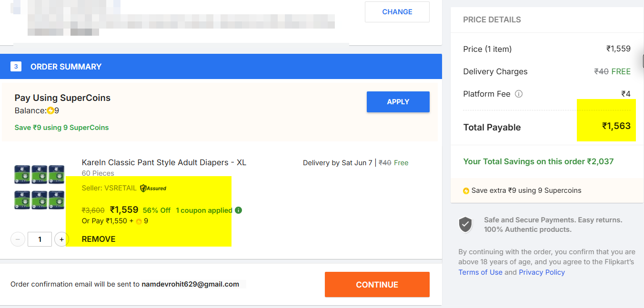Click the coupon applied info icon

click(x=239, y=210)
